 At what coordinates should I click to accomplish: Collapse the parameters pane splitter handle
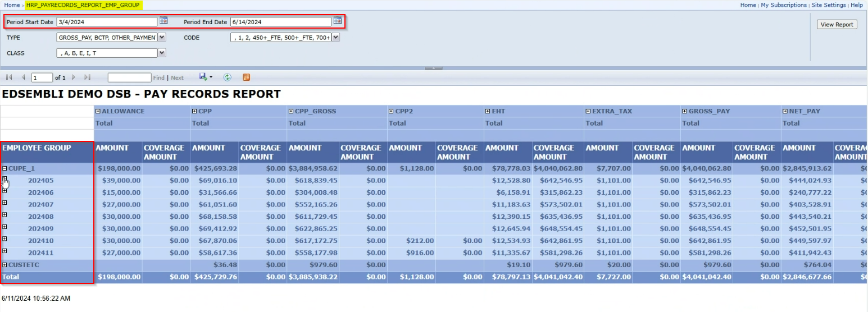tap(434, 68)
